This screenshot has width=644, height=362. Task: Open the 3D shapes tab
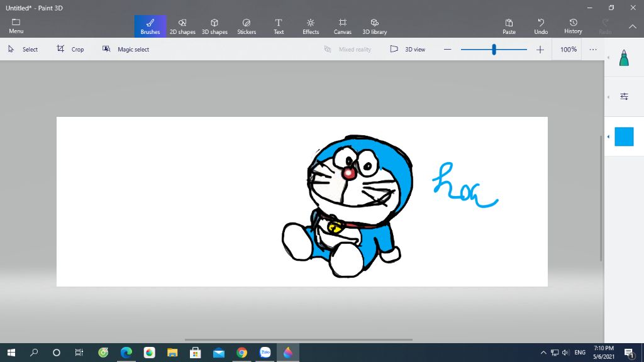(214, 26)
